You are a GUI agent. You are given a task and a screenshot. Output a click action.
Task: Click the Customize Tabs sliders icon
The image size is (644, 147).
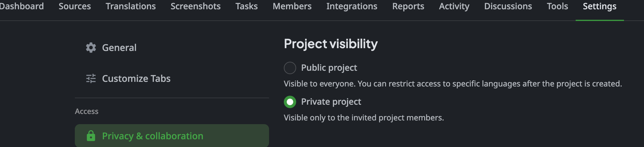tap(91, 78)
